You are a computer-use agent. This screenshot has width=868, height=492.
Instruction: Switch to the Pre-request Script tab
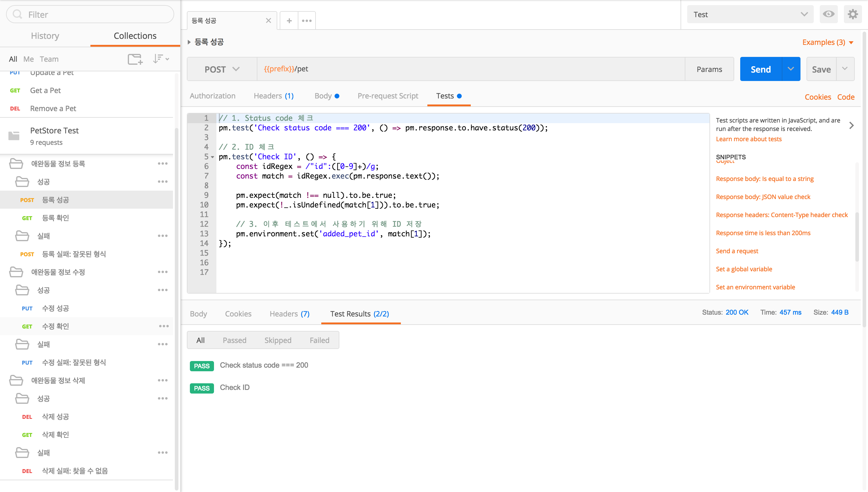click(388, 95)
